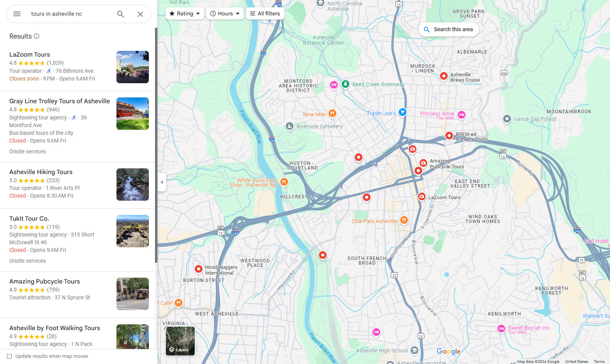The width and height of the screenshot is (610, 364).
Task: Click the search input field text
Action: point(57,14)
